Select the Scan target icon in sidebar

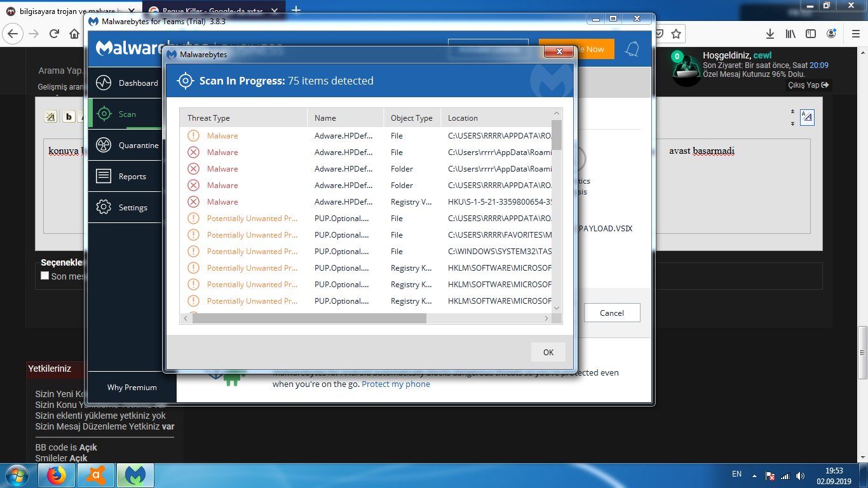104,114
